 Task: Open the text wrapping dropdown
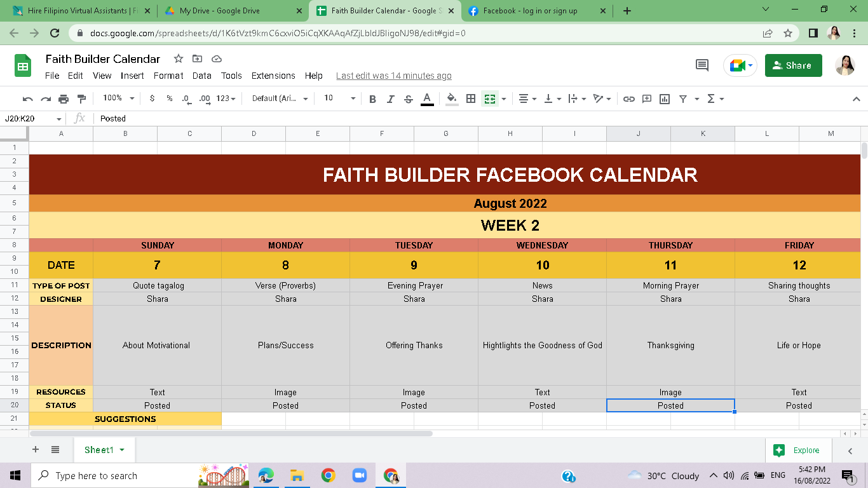click(x=577, y=98)
